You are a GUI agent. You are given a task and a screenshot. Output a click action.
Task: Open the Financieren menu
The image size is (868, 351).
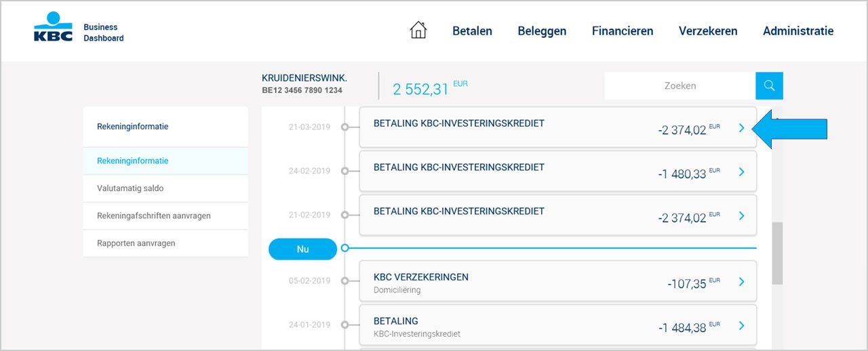tap(623, 30)
